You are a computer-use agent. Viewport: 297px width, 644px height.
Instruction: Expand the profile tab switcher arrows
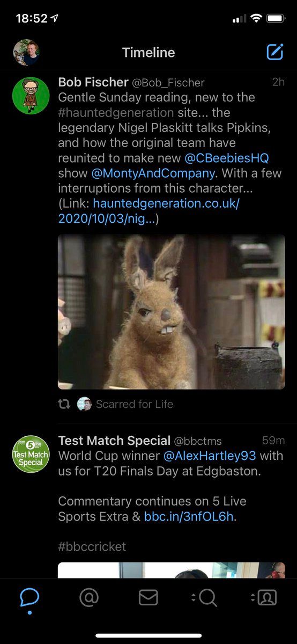[253, 597]
